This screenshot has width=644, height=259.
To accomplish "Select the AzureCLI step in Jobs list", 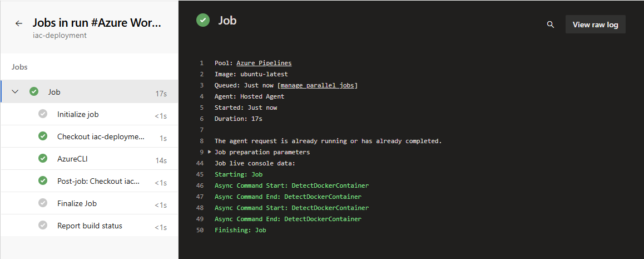I will 90,159.
